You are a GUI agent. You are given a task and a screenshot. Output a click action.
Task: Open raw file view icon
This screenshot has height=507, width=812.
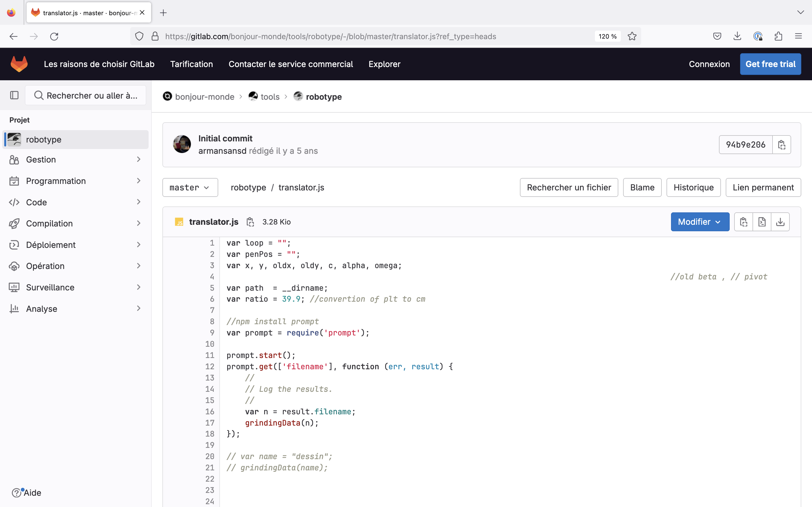(x=762, y=222)
